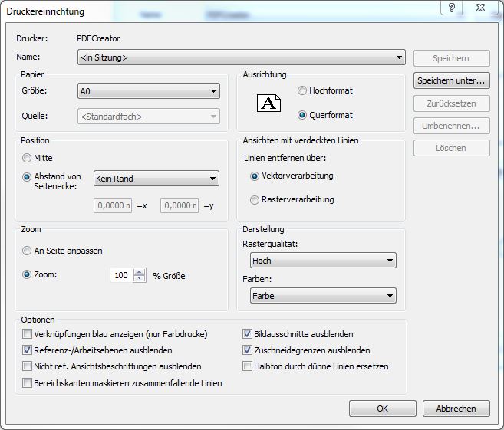This screenshot has width=504, height=430.
Task: Click the zoom percentage input field
Action: (121, 275)
